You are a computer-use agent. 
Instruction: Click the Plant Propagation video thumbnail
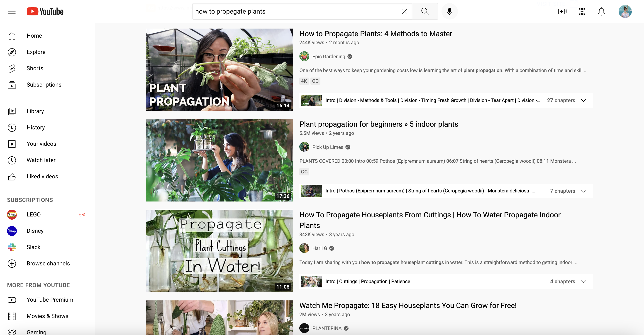[219, 69]
